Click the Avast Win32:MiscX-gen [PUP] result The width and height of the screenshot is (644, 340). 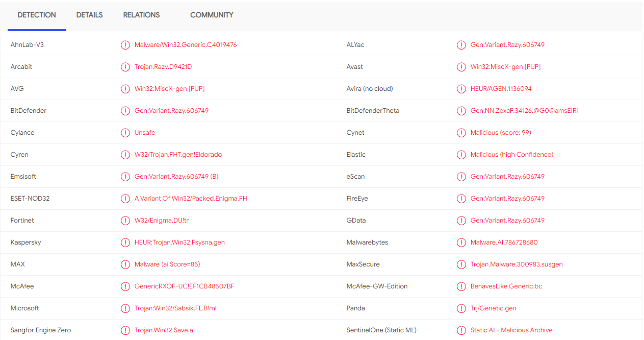point(506,67)
